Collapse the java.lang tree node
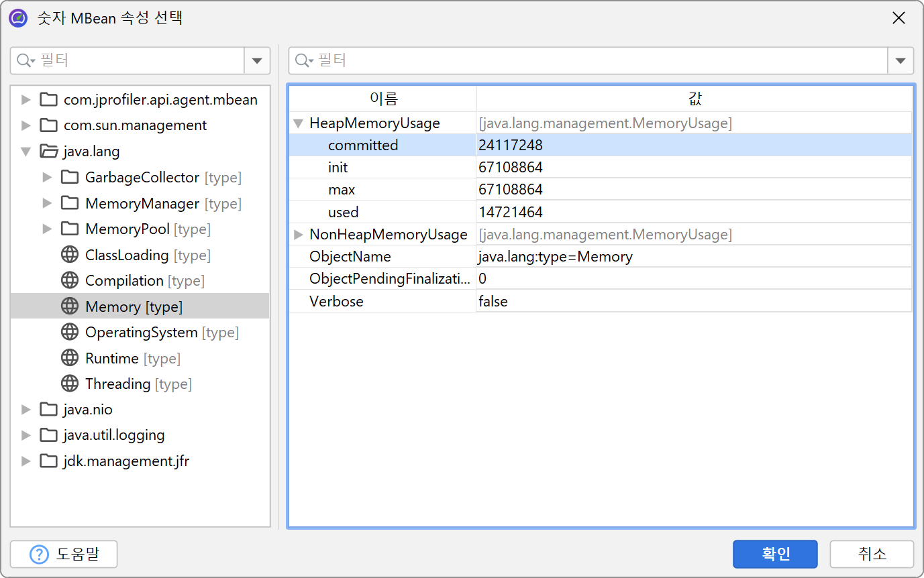 [x=26, y=152]
